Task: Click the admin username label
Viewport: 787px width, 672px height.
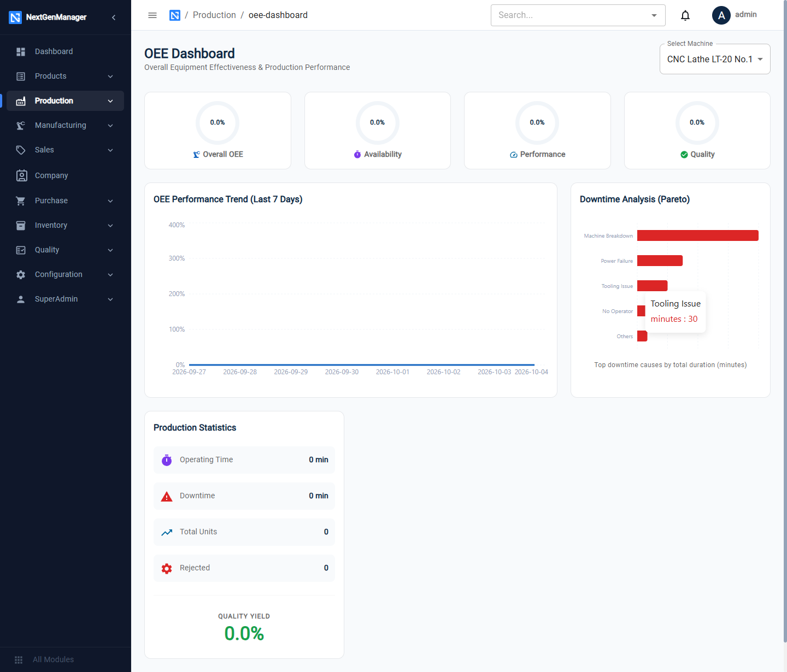Action: pyautogui.click(x=746, y=15)
